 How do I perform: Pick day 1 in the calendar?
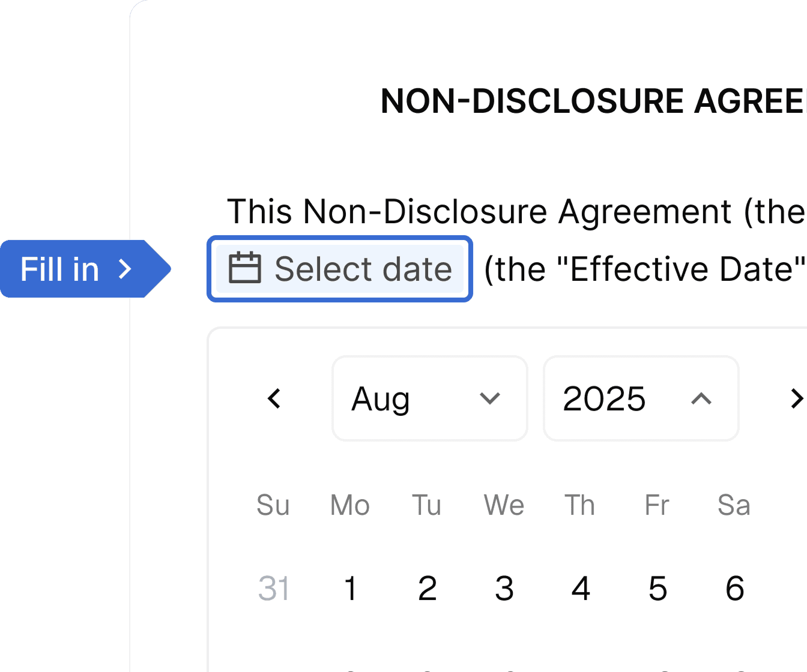point(351,588)
